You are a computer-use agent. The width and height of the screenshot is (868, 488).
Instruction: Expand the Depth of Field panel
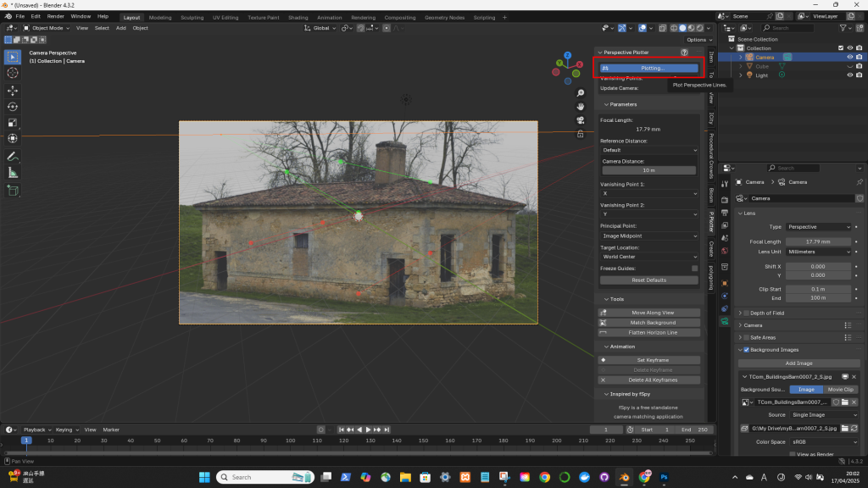767,313
